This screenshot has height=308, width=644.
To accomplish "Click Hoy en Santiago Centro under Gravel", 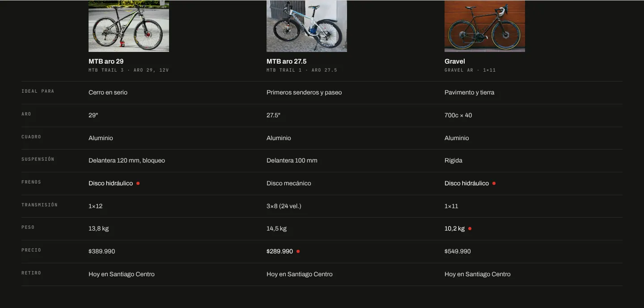I will [x=478, y=274].
